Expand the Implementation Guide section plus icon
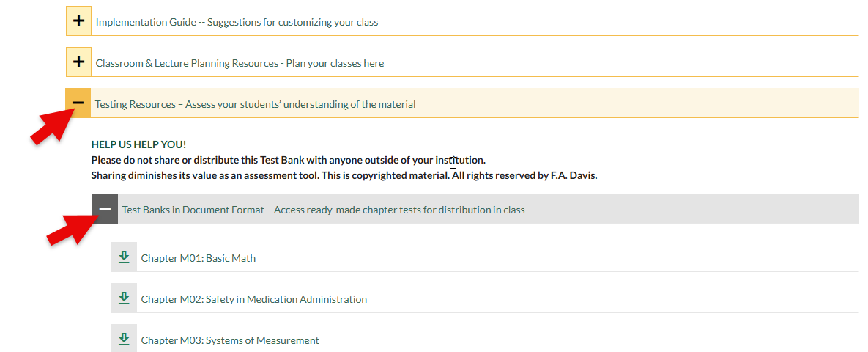Viewport: 868px width, 352px height. [78, 21]
